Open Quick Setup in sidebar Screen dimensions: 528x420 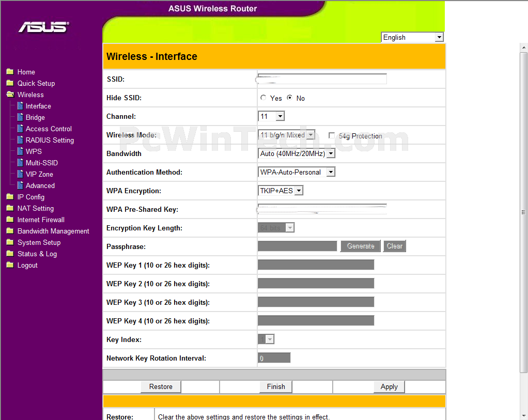click(x=36, y=83)
